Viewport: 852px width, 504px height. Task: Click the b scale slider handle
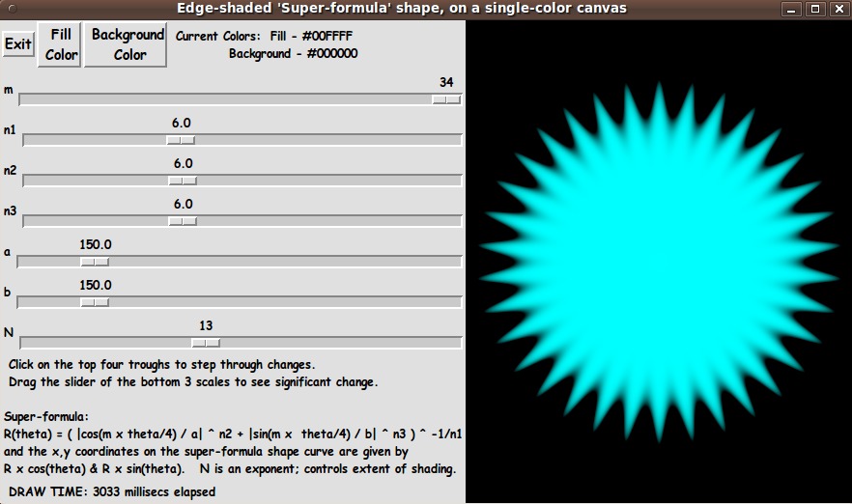tap(94, 302)
